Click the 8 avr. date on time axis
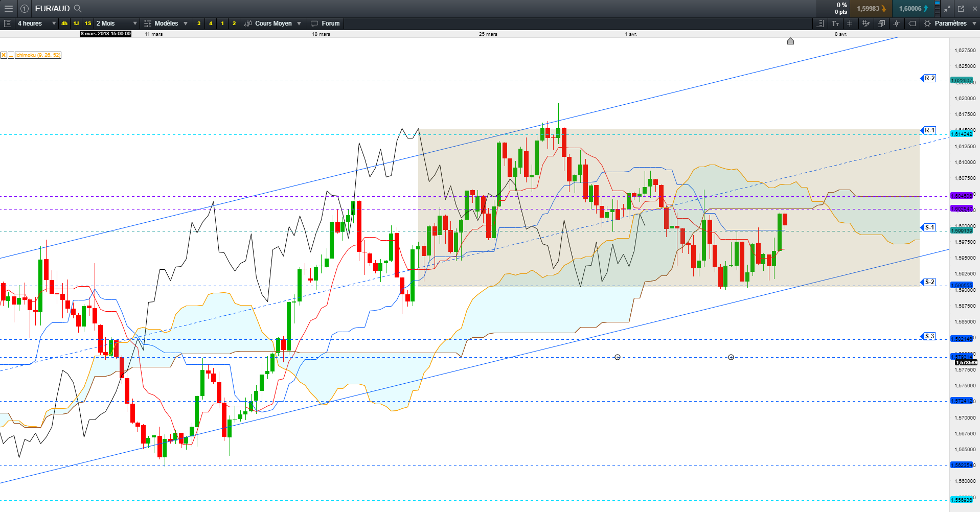The height and width of the screenshot is (512, 980). point(841,34)
